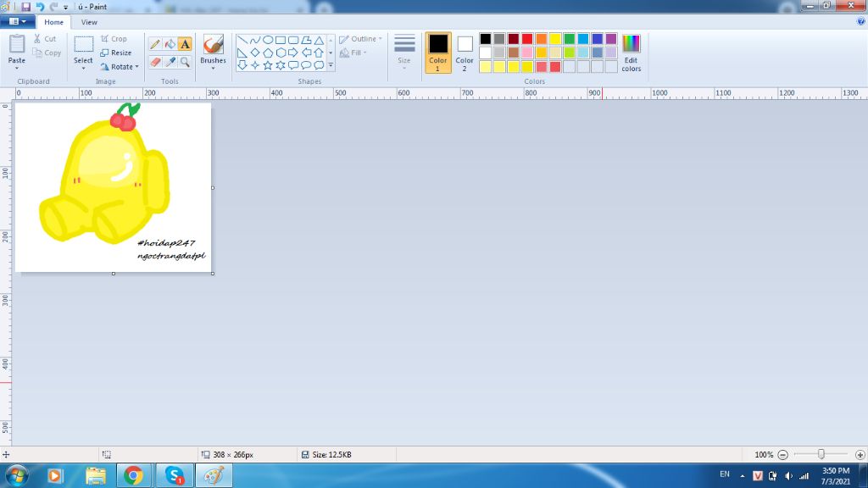The height and width of the screenshot is (488, 868).
Task: Expand the Rotate dropdown
Action: coord(136,67)
